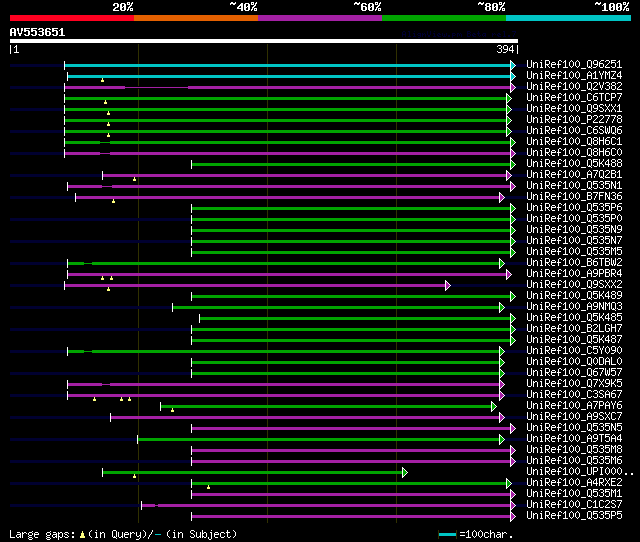Click the UniRef100_A4RXE2 label
Image resolution: width=640 pixels, height=542 pixels.
tap(574, 483)
